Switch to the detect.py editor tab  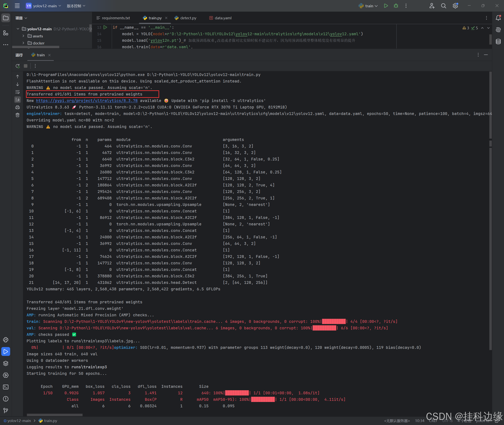tap(188, 18)
